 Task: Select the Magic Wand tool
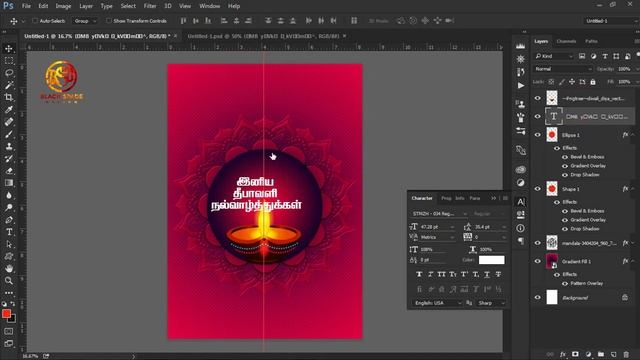(9, 85)
